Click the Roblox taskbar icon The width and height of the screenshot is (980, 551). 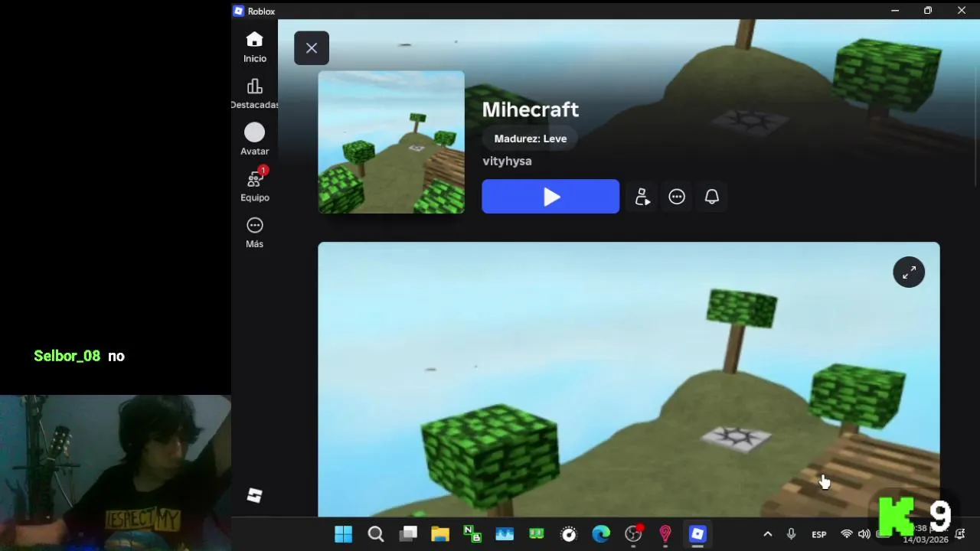pos(697,534)
